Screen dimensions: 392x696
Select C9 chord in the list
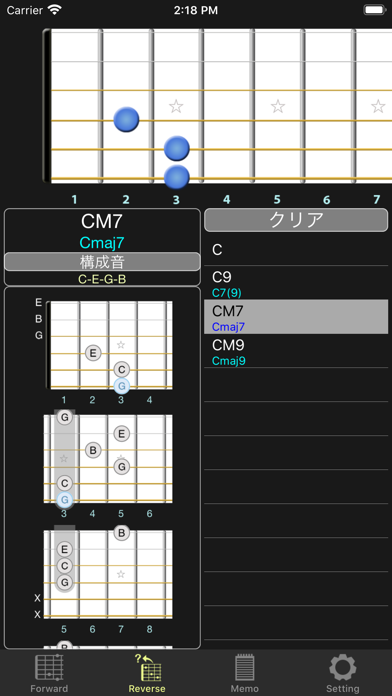296,283
